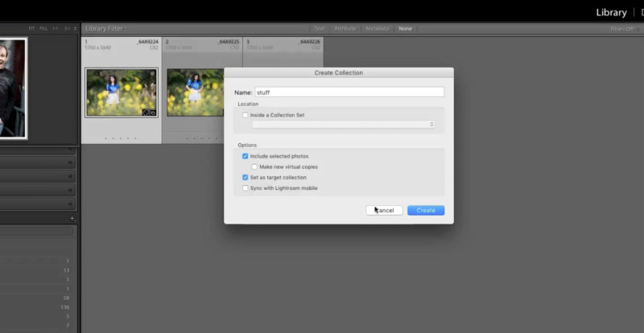Screen dimensions: 644x333
Task: Enable Inside a Collection Set checkbox
Action: click(x=246, y=115)
